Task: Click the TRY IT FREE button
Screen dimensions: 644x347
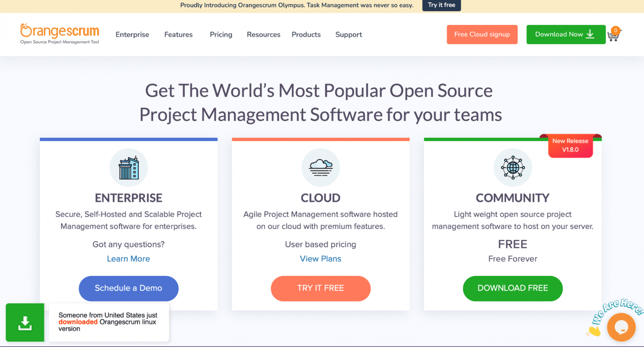Action: click(320, 288)
